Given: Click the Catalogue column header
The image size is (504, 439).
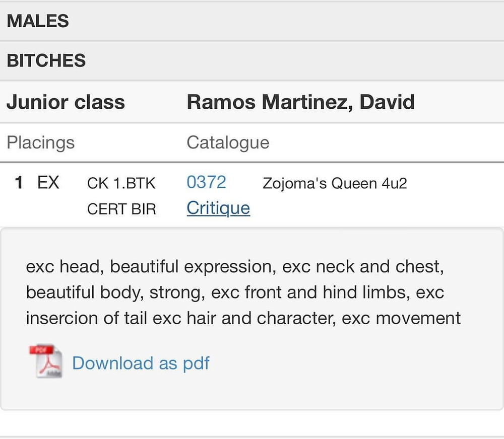Looking at the screenshot, I should (228, 142).
